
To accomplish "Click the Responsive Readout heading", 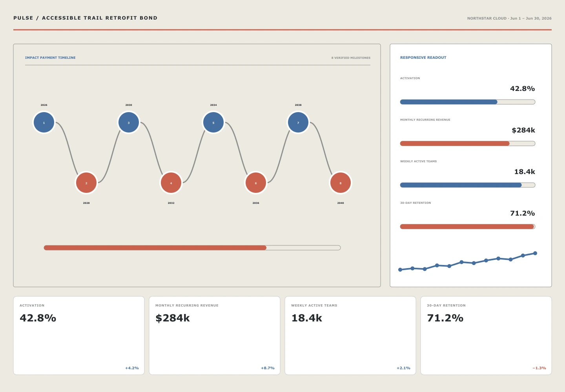I will [423, 58].
